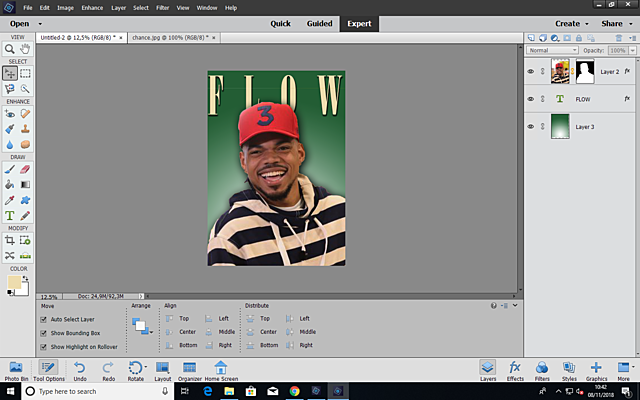The image size is (640, 400).
Task: Select the Blur tool
Action: pyautogui.click(x=9, y=144)
